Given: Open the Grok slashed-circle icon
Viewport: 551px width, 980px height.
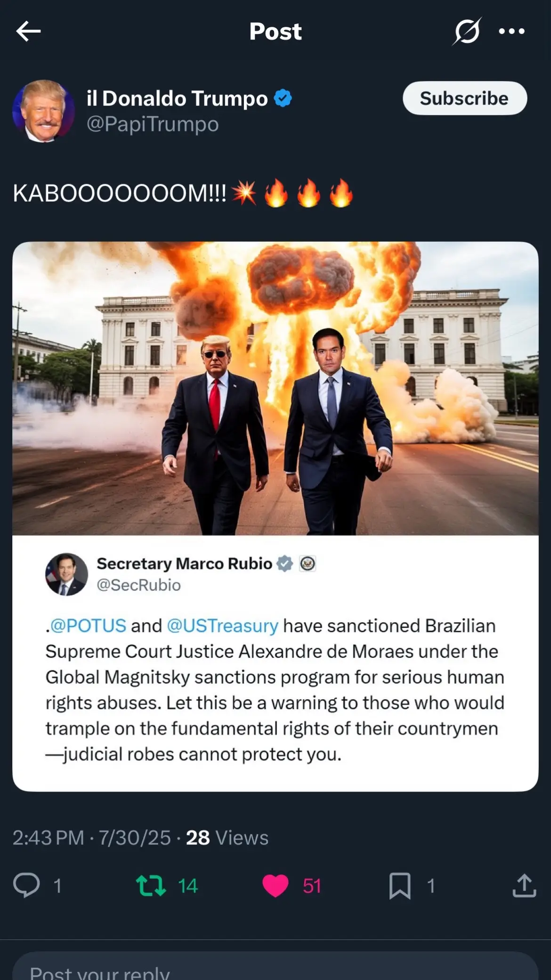Looking at the screenshot, I should 467,31.
